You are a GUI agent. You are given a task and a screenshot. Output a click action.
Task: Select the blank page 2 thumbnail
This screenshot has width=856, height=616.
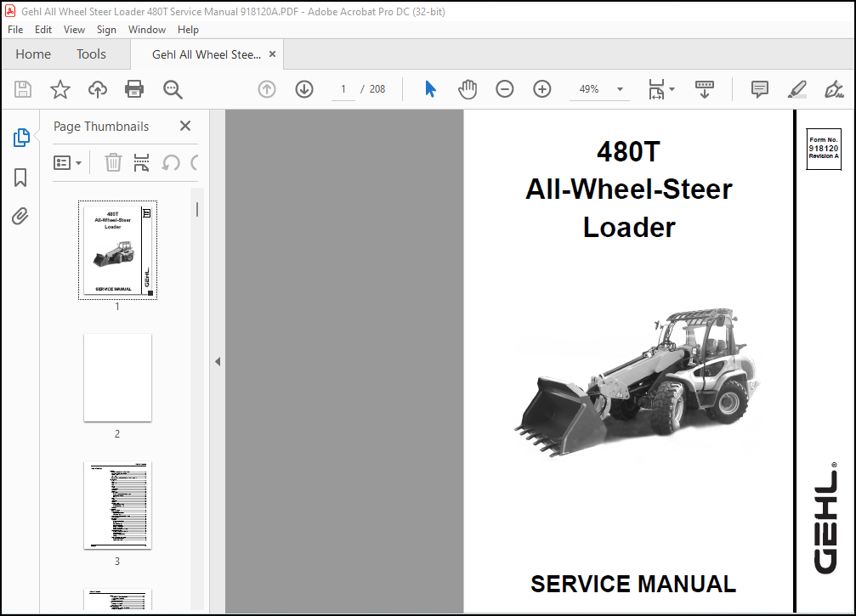point(117,377)
